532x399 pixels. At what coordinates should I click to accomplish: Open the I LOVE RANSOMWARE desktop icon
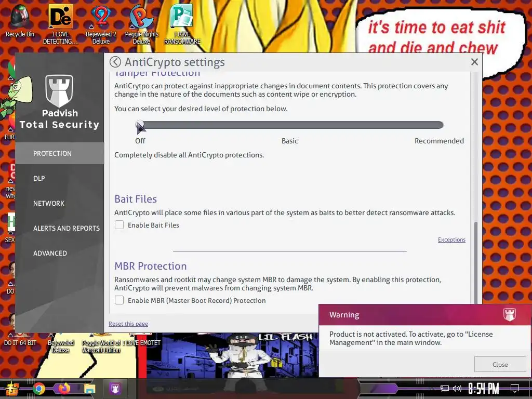click(182, 24)
